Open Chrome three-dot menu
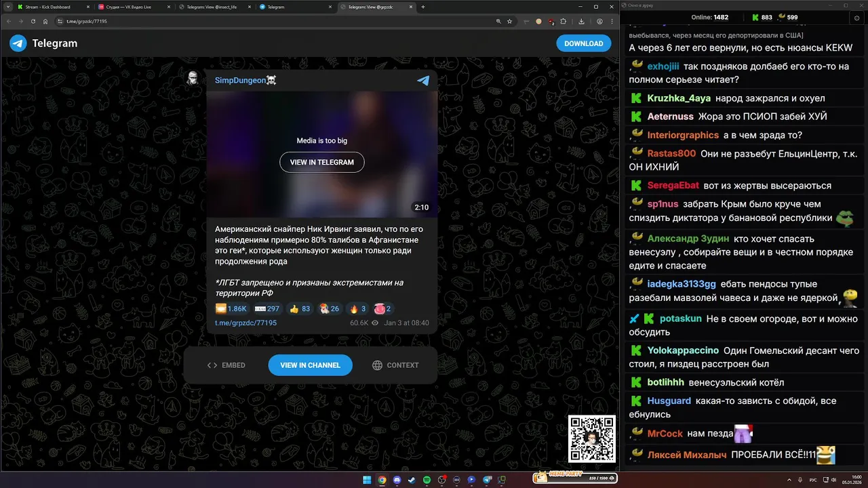This screenshot has width=868, height=488. click(612, 21)
